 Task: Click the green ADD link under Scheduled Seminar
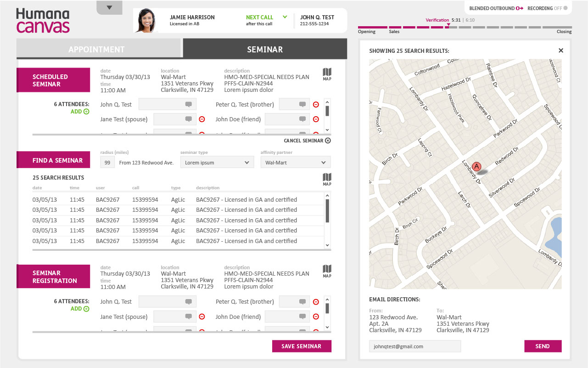click(76, 112)
